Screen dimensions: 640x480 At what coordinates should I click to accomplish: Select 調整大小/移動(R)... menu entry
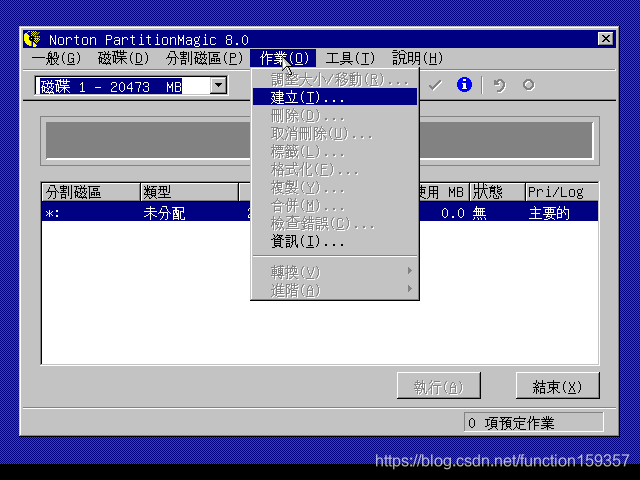[335, 79]
